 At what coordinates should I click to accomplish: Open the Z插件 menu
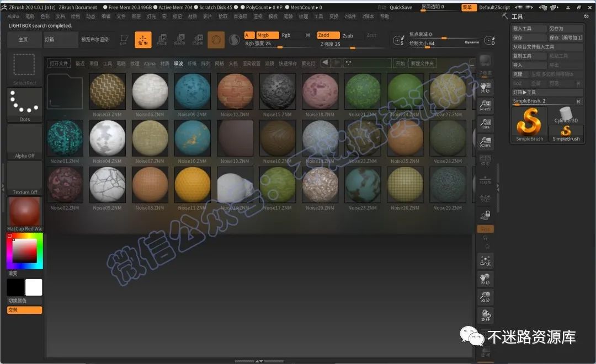(x=350, y=17)
